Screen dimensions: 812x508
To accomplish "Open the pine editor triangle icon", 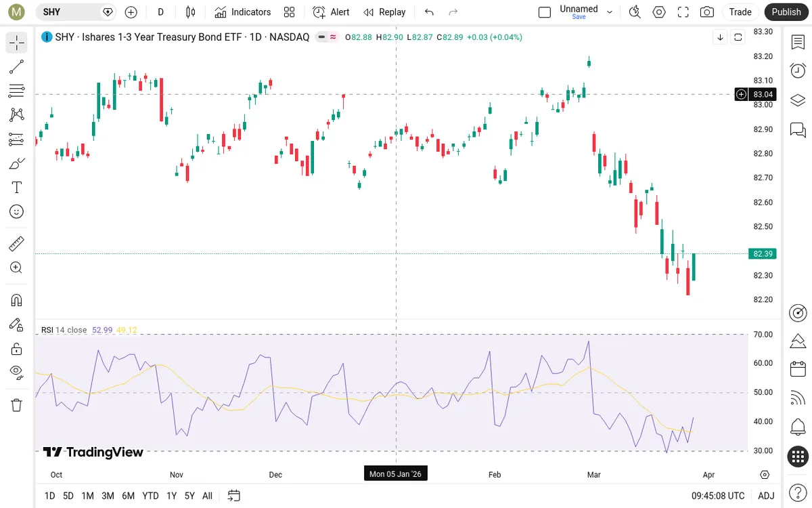I will click(798, 341).
